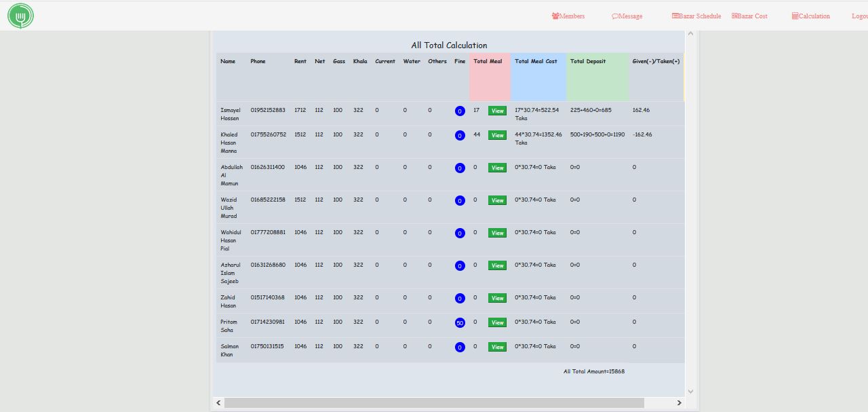Viewport: 868px width, 412px height.
Task: View meals for Wazid Ullah Murad
Action: tap(497, 200)
